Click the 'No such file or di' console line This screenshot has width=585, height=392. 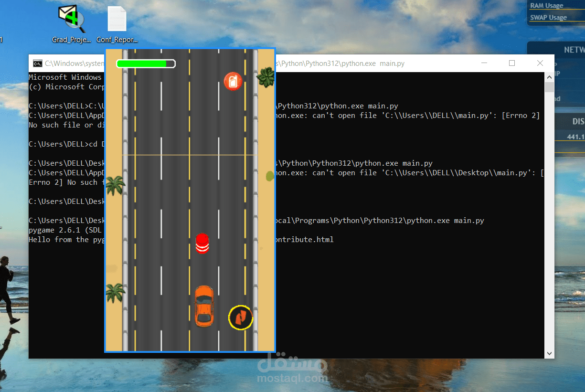tap(67, 125)
